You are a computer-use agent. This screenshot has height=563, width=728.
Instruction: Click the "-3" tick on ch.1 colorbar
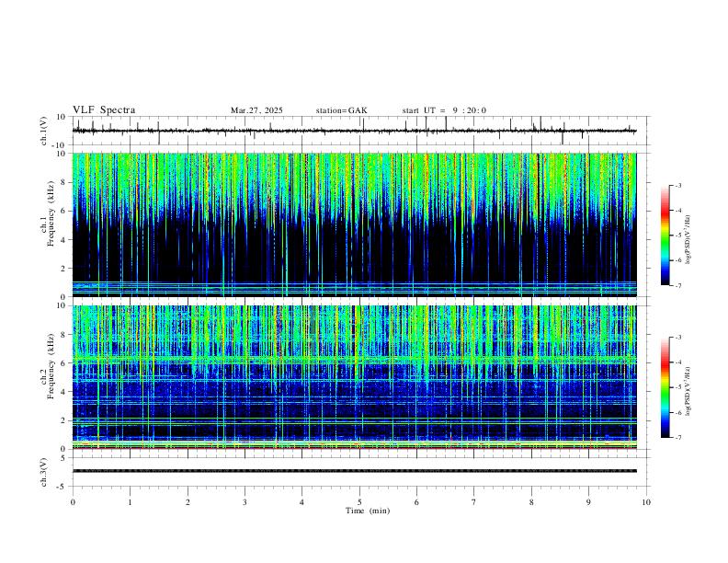coord(677,185)
